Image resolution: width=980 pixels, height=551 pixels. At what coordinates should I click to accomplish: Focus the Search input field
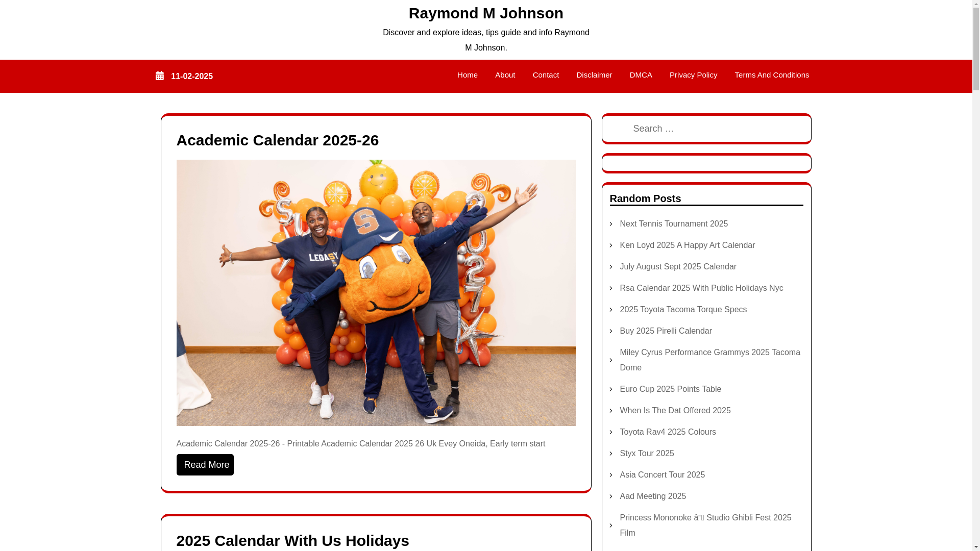click(x=706, y=129)
